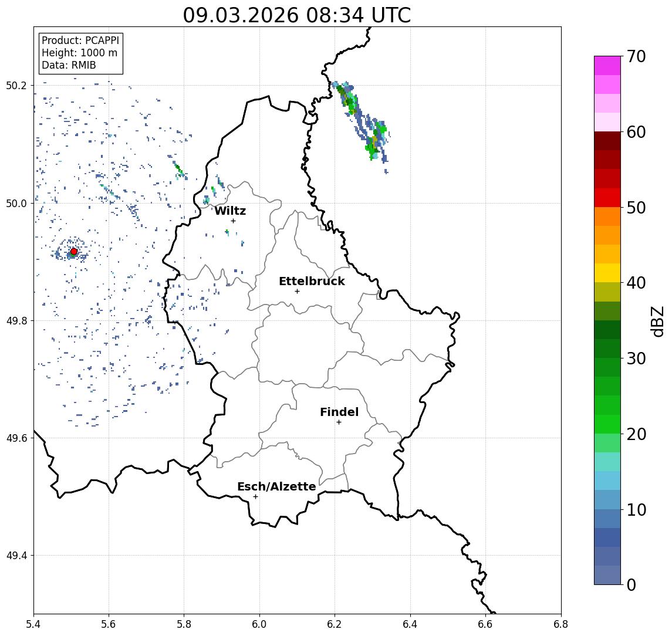Click the 6.2 longitude axis label

(x=335, y=624)
